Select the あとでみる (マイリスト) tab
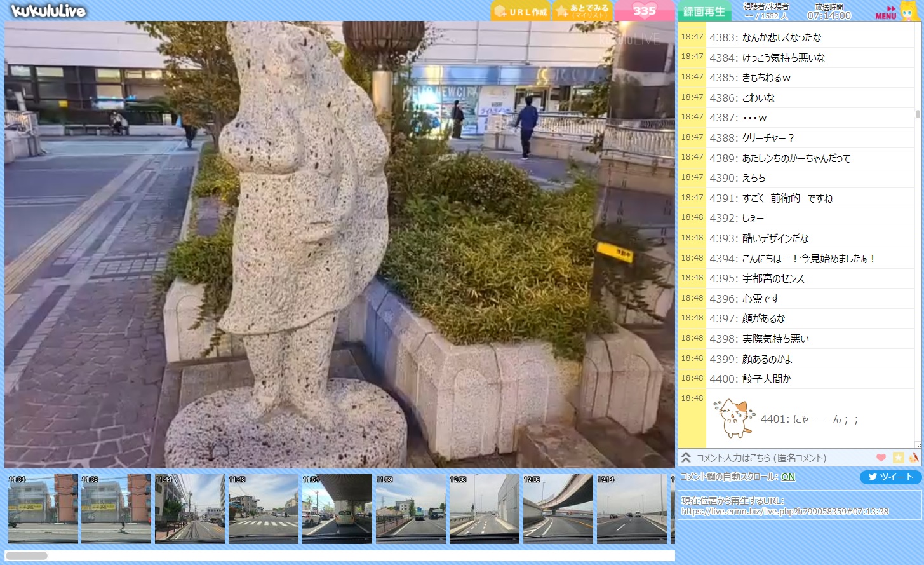The height and width of the screenshot is (565, 924). click(x=582, y=11)
